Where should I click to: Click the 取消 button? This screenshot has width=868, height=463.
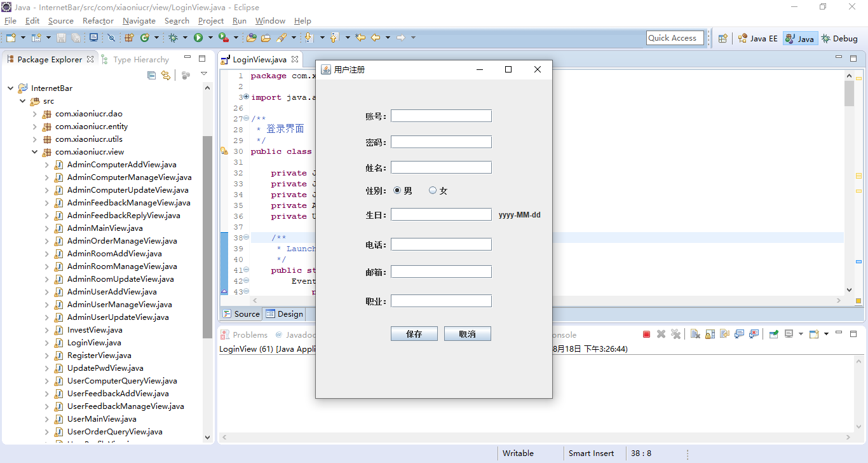[468, 334]
